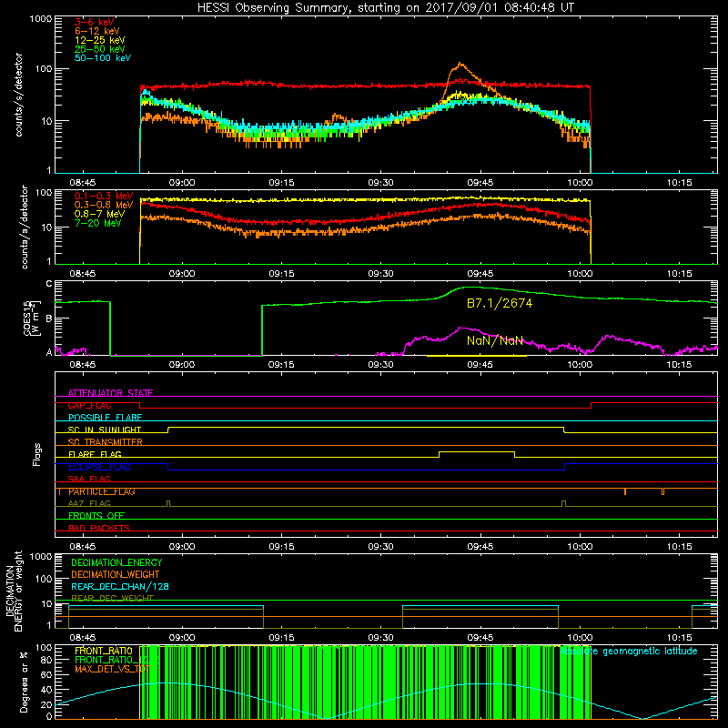Click the green "25-50 keV" legend entry
The image size is (728, 728).
coord(100,49)
